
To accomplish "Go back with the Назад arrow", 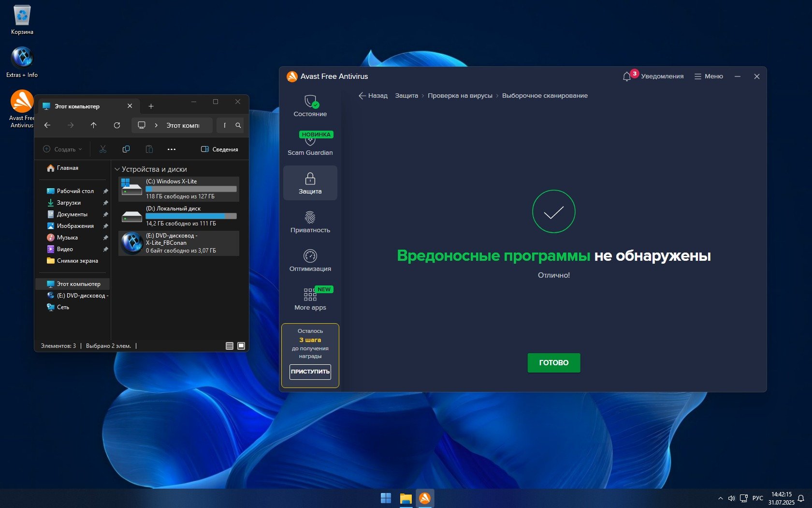I will [373, 96].
